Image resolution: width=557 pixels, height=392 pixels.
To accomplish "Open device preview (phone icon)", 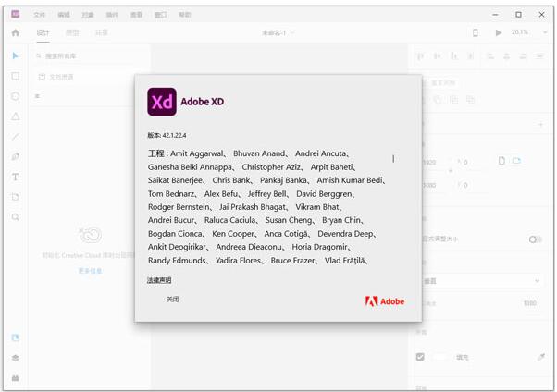I will click(x=476, y=32).
